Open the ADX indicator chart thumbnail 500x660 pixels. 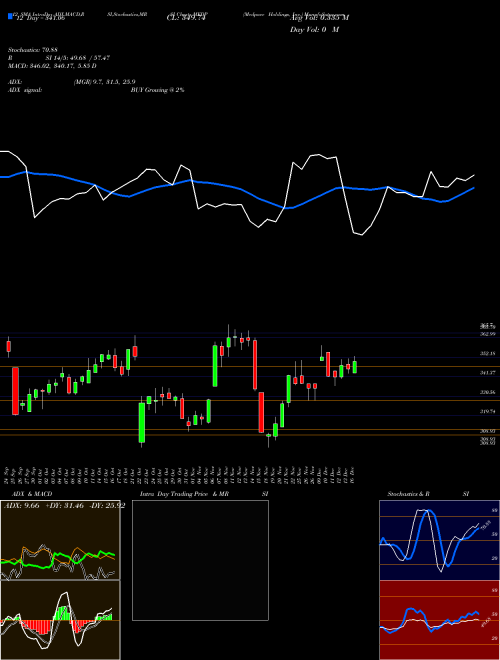60,540
